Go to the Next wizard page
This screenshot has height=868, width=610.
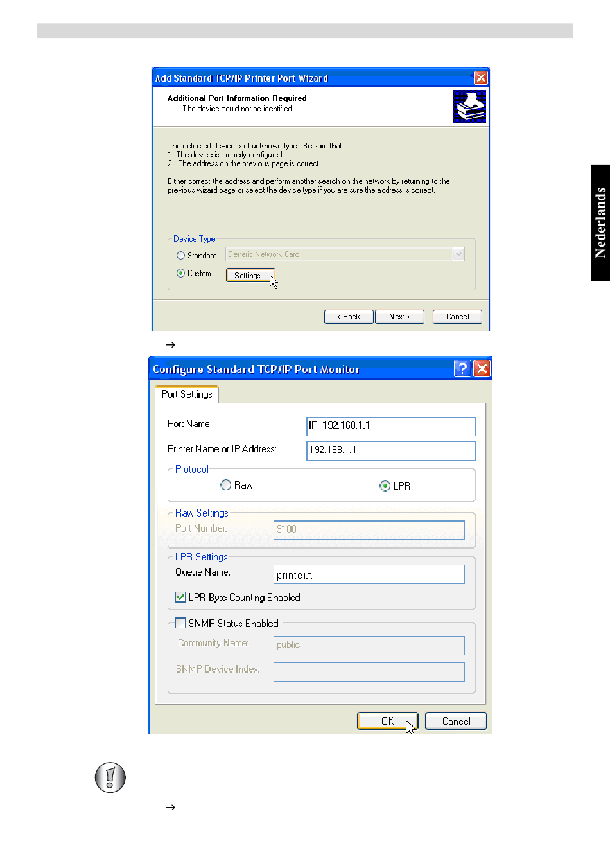point(399,317)
